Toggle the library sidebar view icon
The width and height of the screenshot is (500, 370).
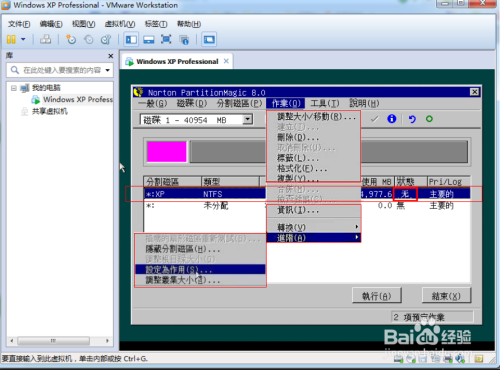click(x=131, y=40)
